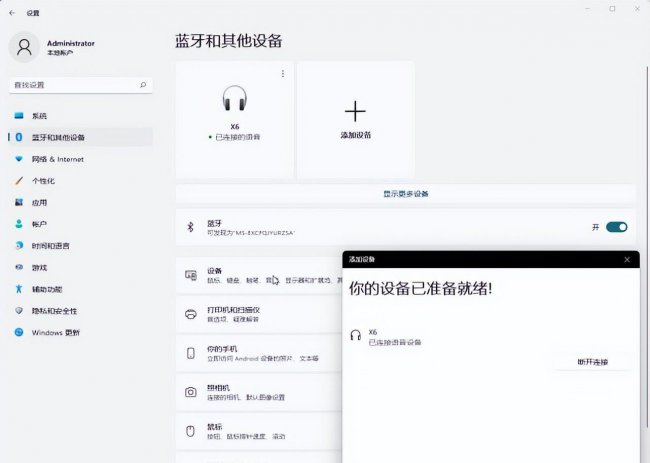Screen dimensions: 650x463
Task: Click the 系统 monitor icon
Action: click(19, 116)
